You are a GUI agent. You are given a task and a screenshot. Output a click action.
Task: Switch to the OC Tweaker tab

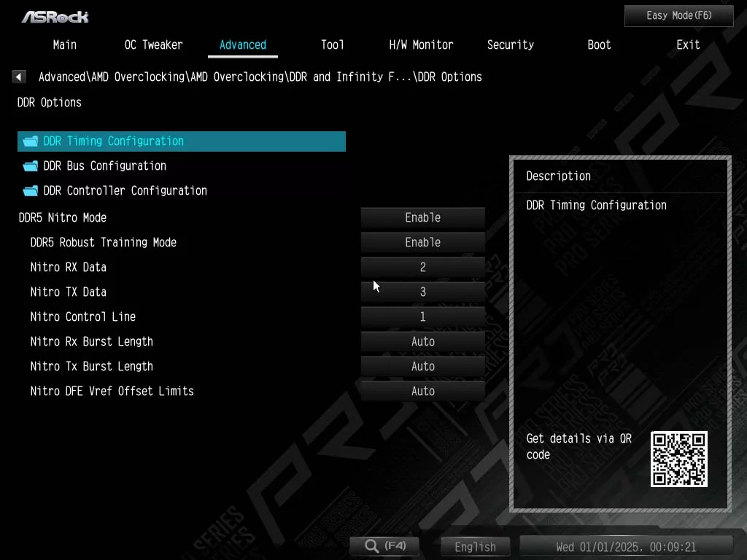pyautogui.click(x=153, y=44)
